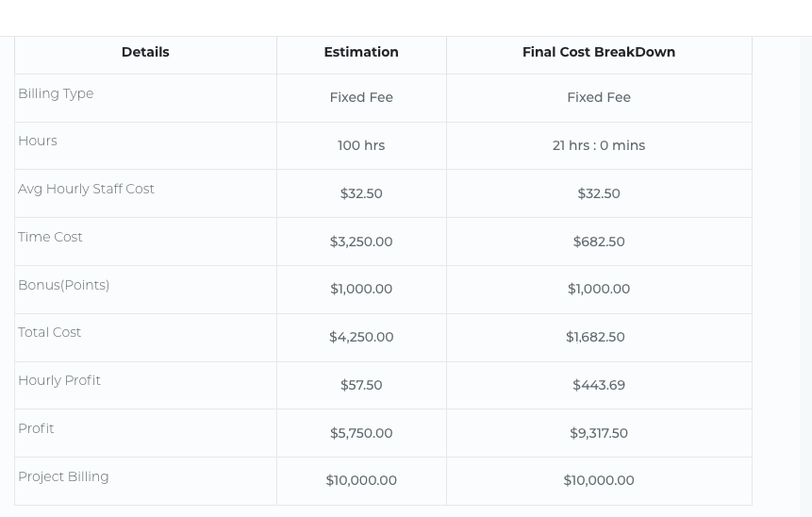Click the $57.50 estimated hourly profit
The height and width of the screenshot is (517, 812).
click(x=361, y=385)
